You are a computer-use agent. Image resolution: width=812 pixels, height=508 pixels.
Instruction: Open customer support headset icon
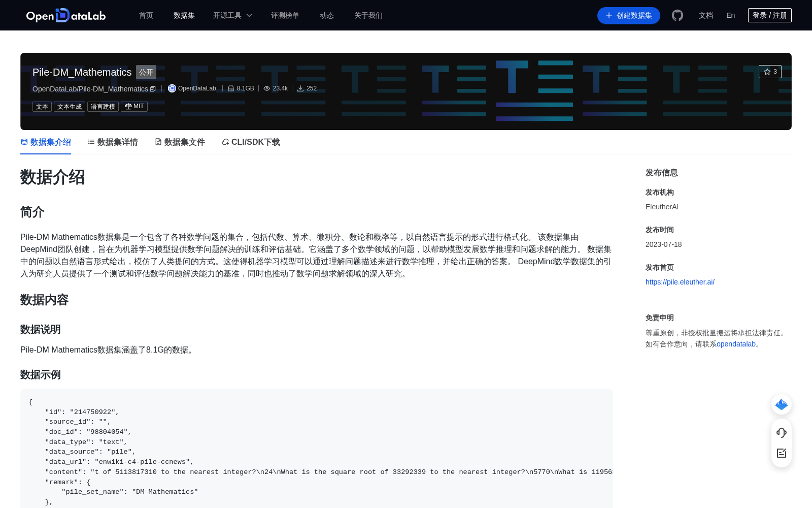[782, 433]
